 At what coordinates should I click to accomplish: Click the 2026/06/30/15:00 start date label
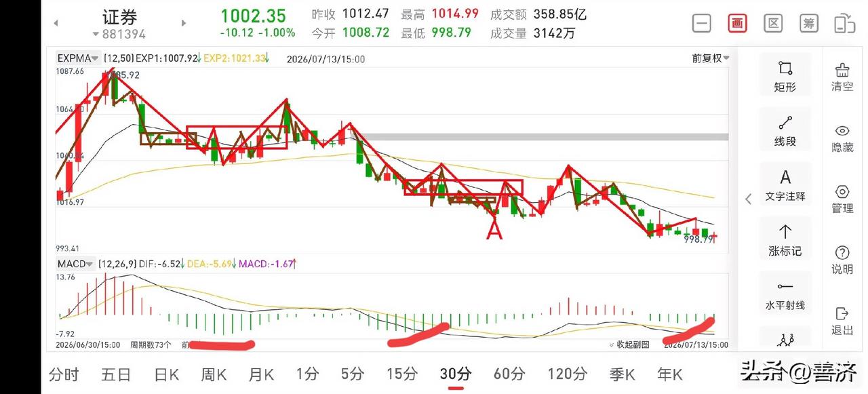(x=87, y=344)
